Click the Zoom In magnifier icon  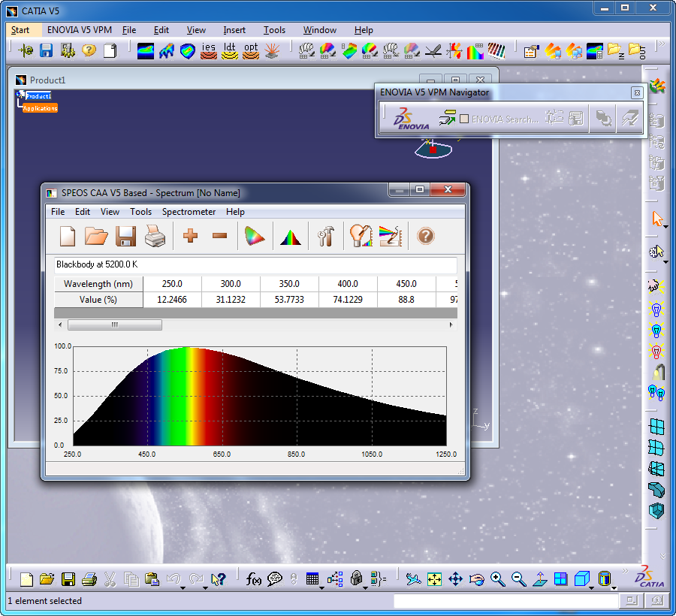[497, 579]
